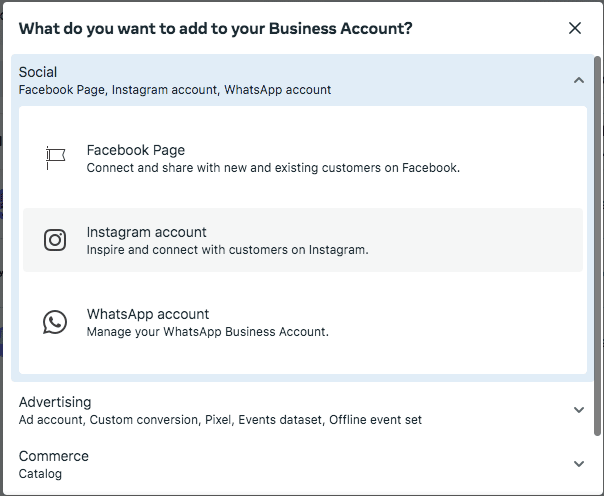Click 'Facebook Page, Instagram account, WhatsApp account' subtitle
The height and width of the screenshot is (496, 604).
174,90
